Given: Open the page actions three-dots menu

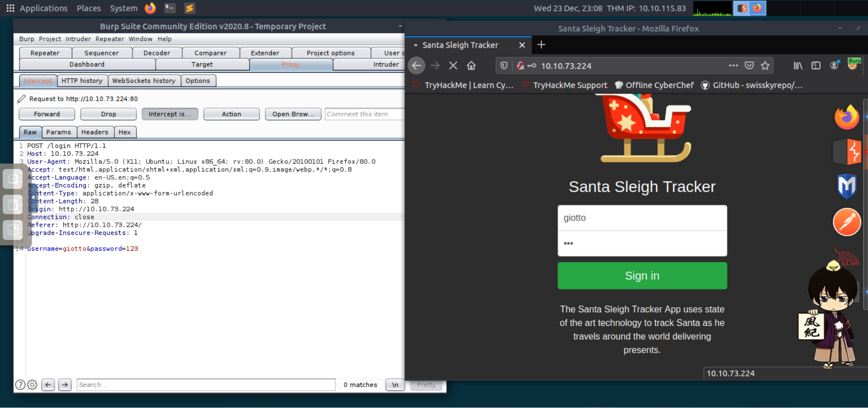Looking at the screenshot, I should (x=733, y=66).
